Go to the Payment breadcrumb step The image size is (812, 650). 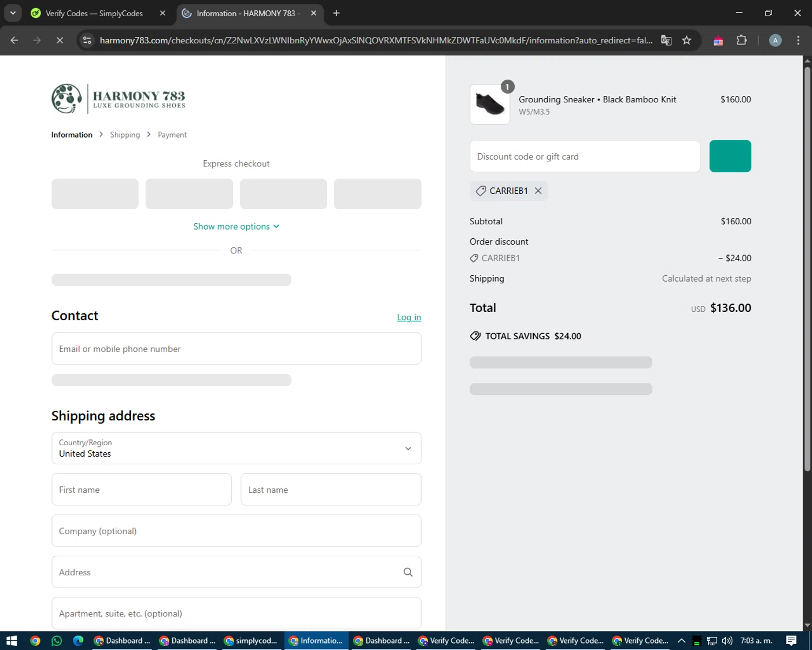coord(172,135)
